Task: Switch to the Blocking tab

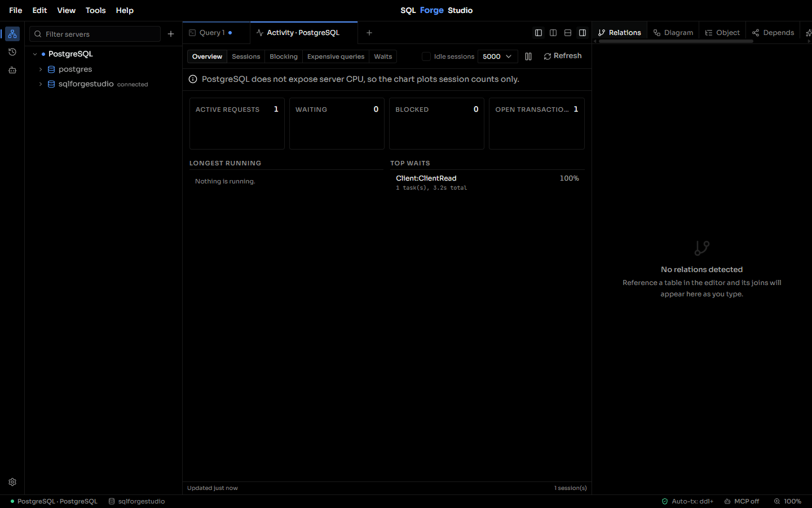Action: coord(284,56)
